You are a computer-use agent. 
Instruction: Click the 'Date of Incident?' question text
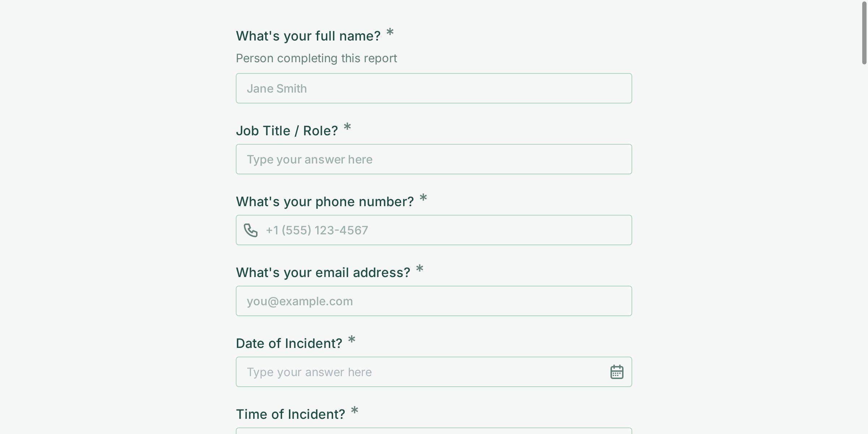289,343
